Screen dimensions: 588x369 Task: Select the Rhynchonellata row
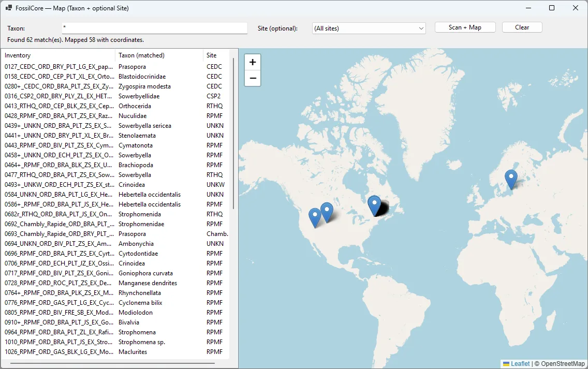(115, 293)
